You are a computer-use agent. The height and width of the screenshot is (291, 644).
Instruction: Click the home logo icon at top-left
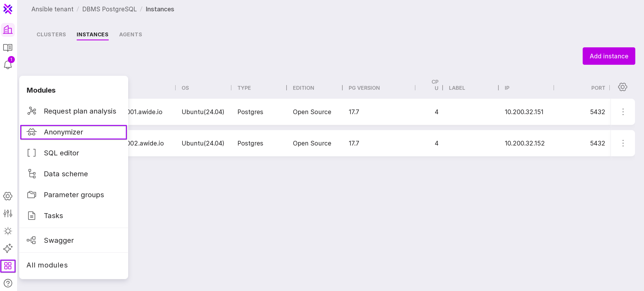(x=8, y=9)
